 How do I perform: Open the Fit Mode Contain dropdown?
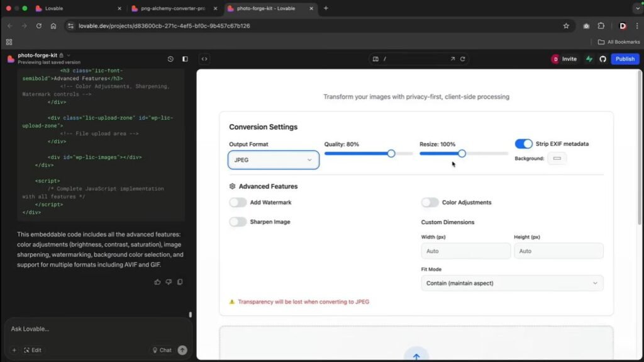click(x=512, y=283)
